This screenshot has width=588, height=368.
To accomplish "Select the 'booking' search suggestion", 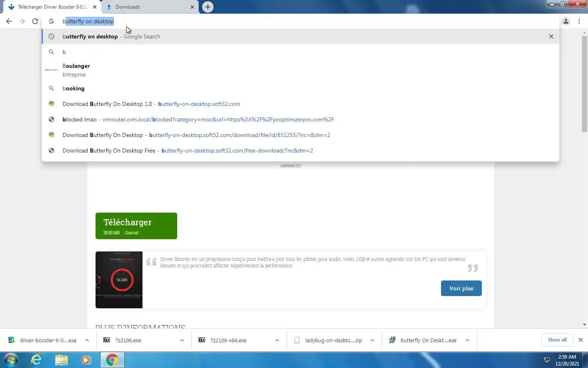I will (301, 88).
